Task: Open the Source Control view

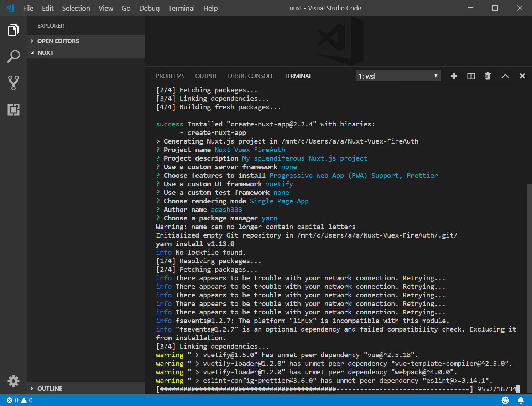Action: 13,83
